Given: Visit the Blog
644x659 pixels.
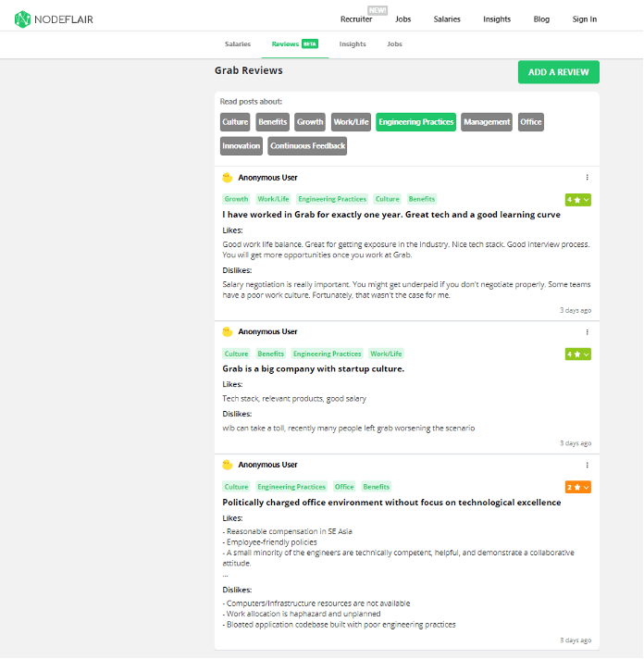Looking at the screenshot, I should tap(541, 19).
